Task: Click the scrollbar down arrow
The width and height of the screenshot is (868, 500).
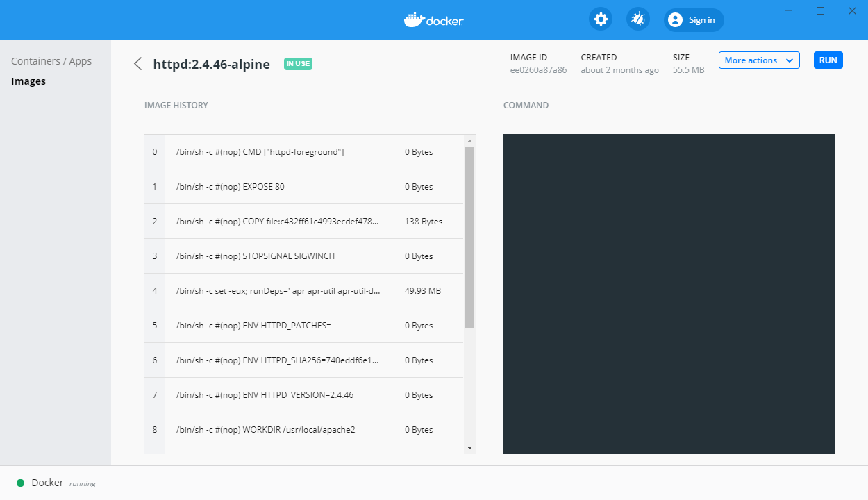Action: click(x=469, y=448)
